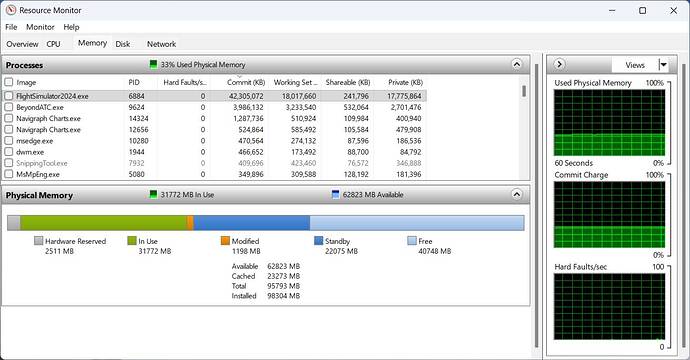Image resolution: width=690 pixels, height=360 pixels.
Task: Click the light blue Free legend swatch
Action: point(412,241)
